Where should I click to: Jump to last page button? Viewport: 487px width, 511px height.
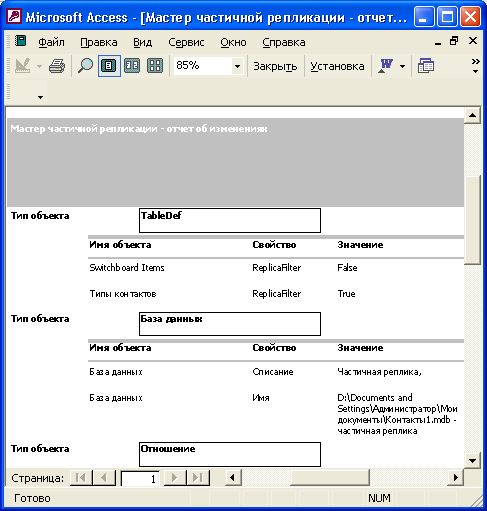pos(198,478)
